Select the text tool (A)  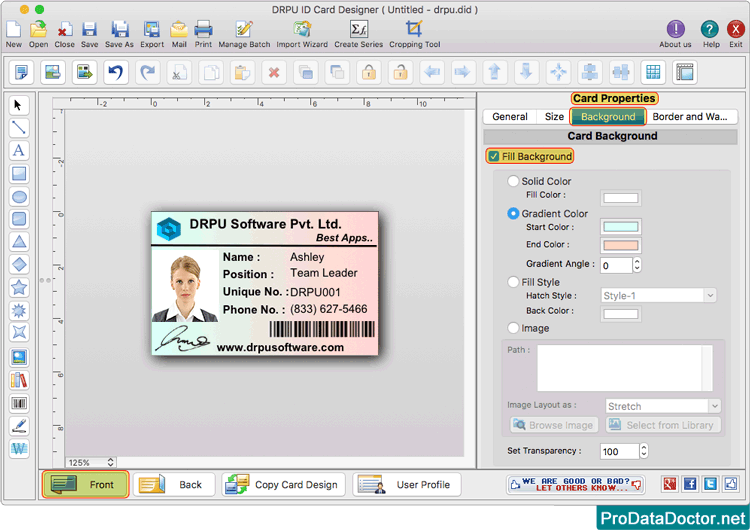(x=19, y=150)
